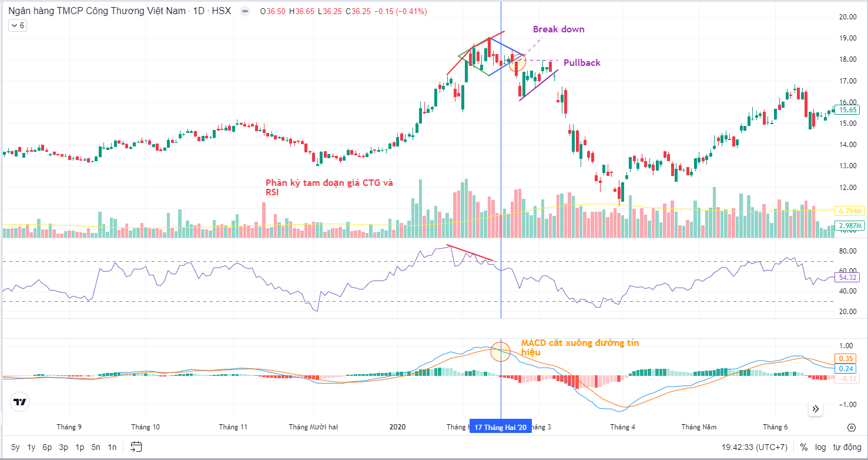The height and width of the screenshot is (460, 868).
Task: Select the MACD cắt xuống đường tín hiệu note
Action: [x=580, y=347]
